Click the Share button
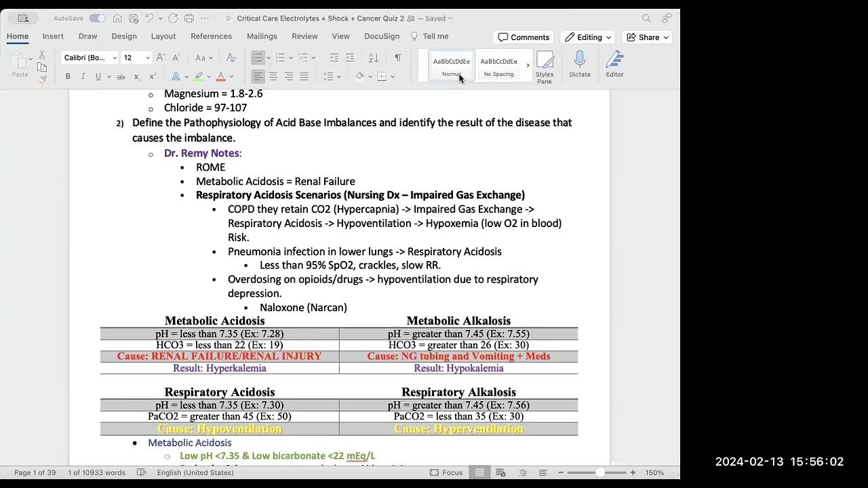 point(648,37)
